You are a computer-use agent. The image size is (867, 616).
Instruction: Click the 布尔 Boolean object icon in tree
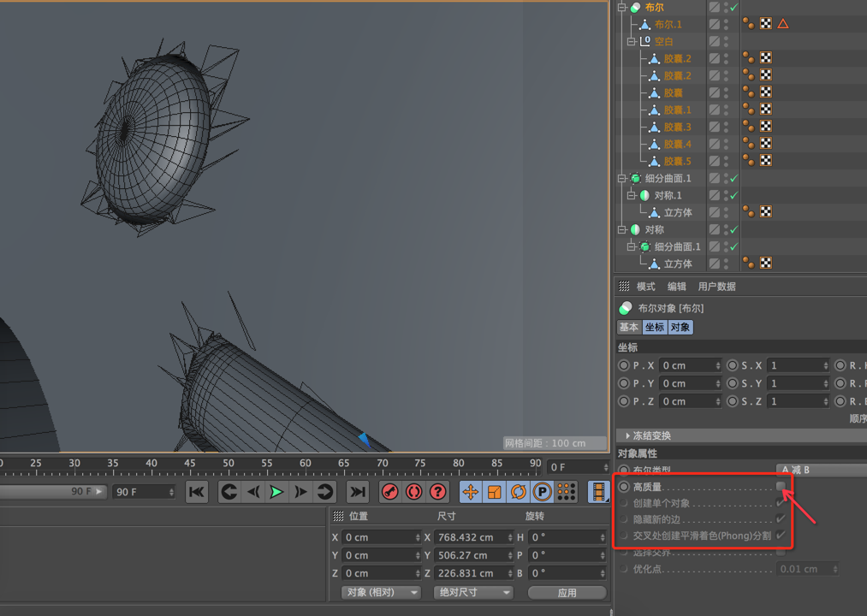[x=635, y=7]
